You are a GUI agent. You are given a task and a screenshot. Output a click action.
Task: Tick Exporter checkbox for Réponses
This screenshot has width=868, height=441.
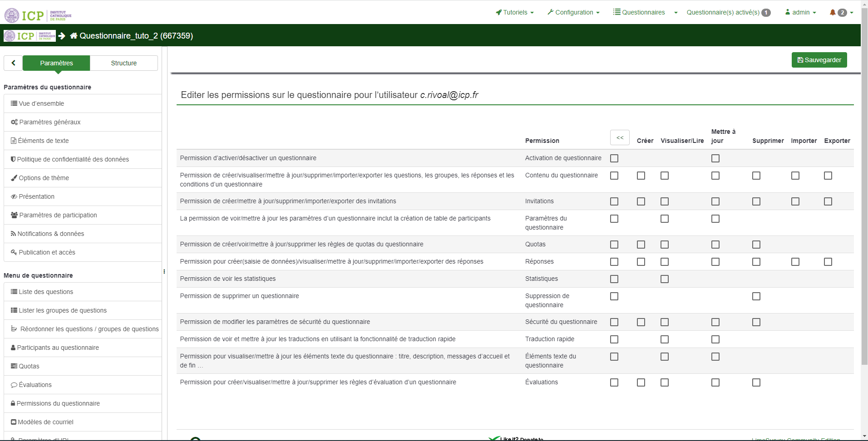(828, 262)
